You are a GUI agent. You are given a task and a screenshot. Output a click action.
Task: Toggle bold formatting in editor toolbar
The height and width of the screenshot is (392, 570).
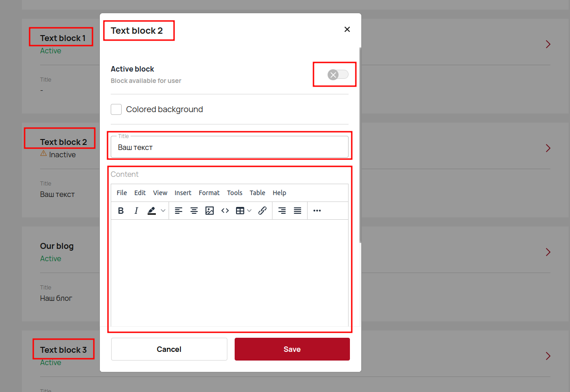tap(121, 211)
